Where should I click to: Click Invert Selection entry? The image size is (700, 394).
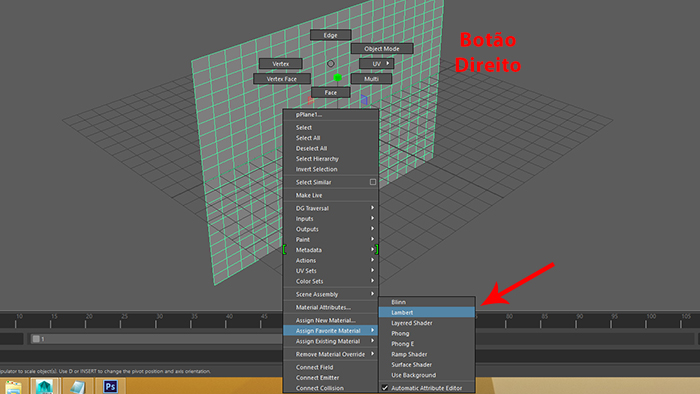point(331,169)
